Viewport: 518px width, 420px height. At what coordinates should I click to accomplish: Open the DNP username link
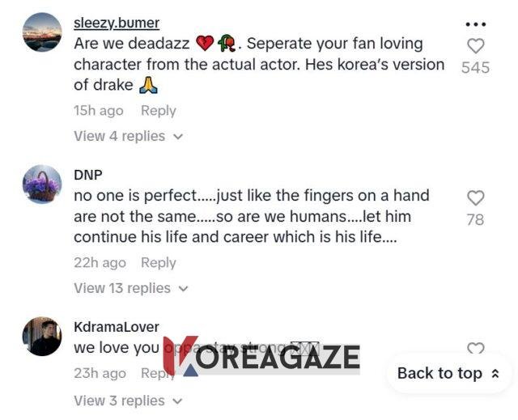click(x=88, y=175)
